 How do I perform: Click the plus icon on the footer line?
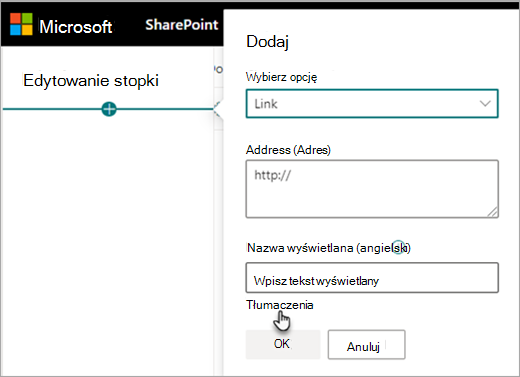109,109
